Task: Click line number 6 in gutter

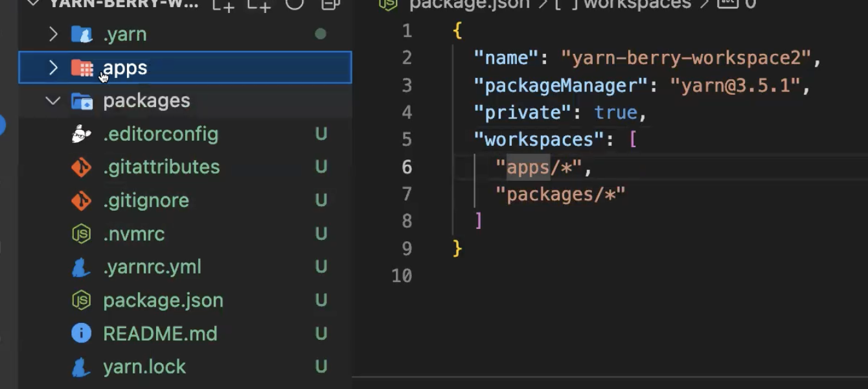Action: point(407,167)
